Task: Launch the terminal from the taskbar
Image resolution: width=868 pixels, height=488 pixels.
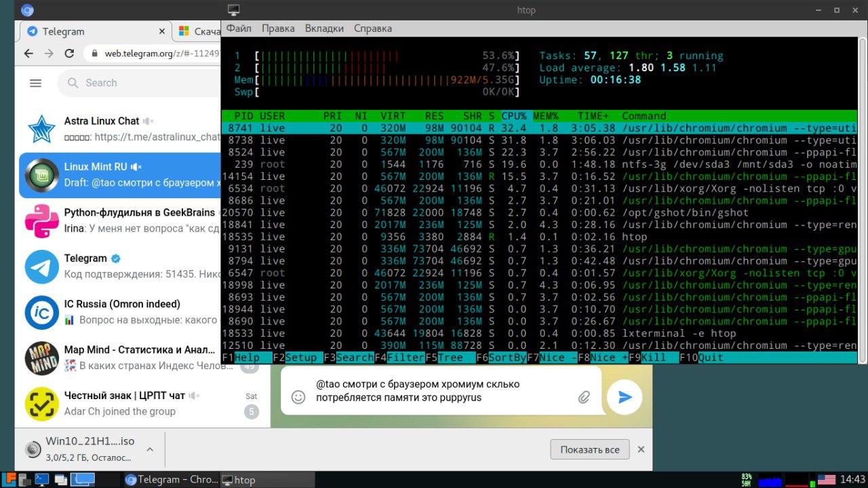Action: click(x=42, y=479)
